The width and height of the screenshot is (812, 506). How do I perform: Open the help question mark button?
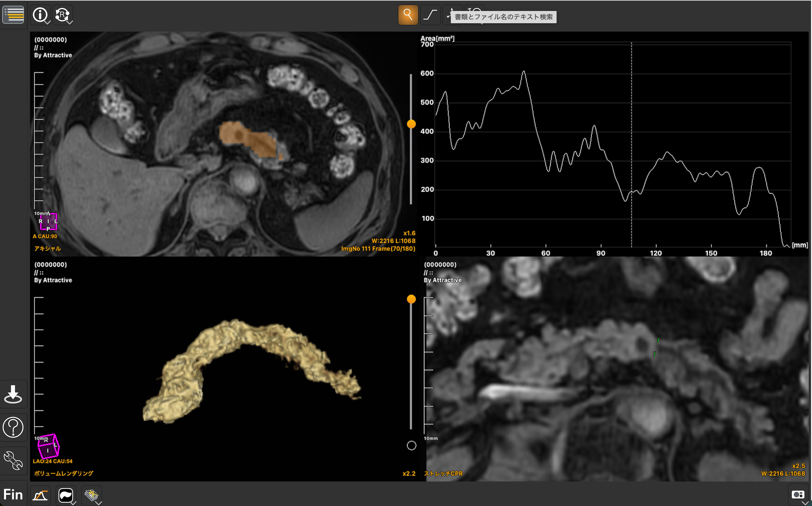pyautogui.click(x=13, y=427)
